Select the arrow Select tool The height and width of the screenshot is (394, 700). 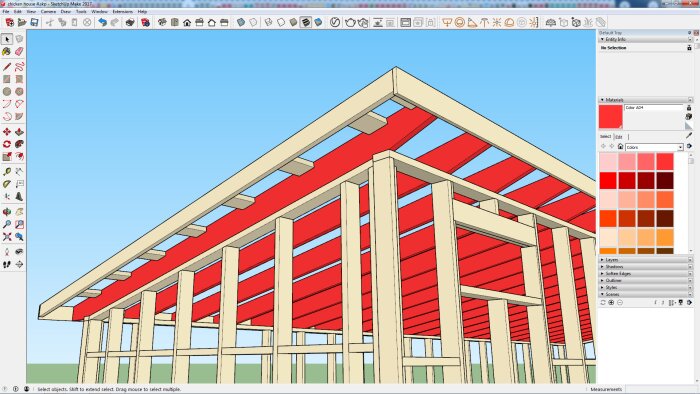click(7, 39)
